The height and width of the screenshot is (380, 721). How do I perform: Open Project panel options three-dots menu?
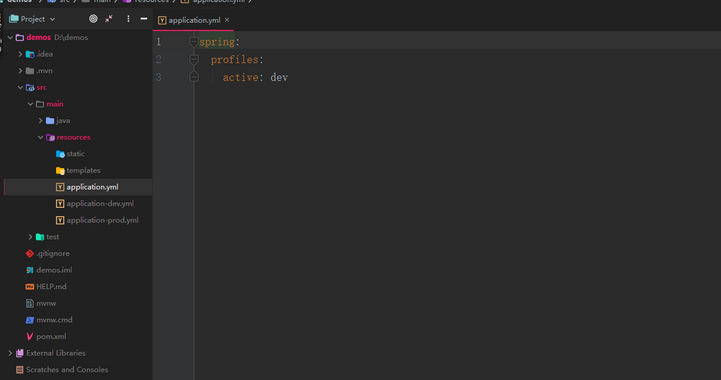pos(128,19)
